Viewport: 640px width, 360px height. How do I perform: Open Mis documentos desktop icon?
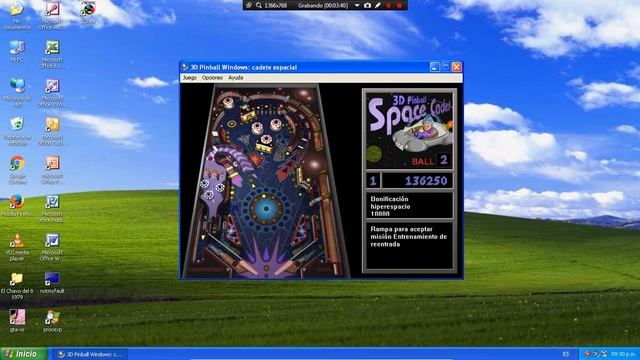click(x=17, y=16)
